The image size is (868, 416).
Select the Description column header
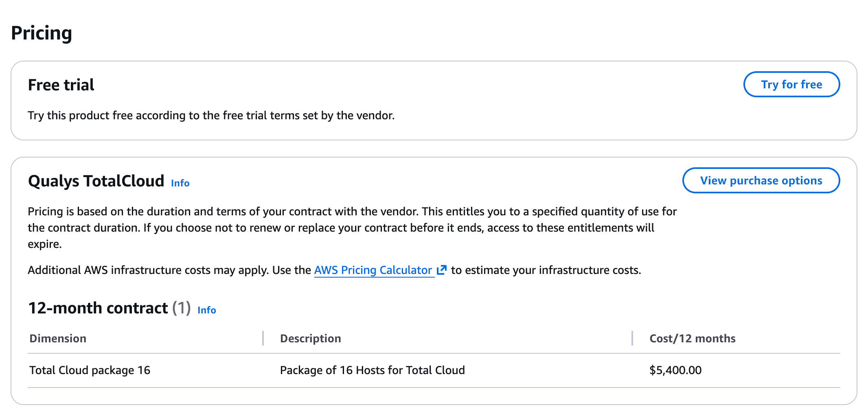click(x=310, y=339)
